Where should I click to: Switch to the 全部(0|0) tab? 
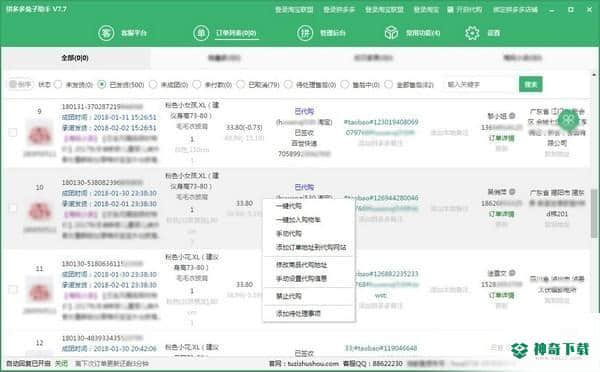pyautogui.click(x=75, y=58)
